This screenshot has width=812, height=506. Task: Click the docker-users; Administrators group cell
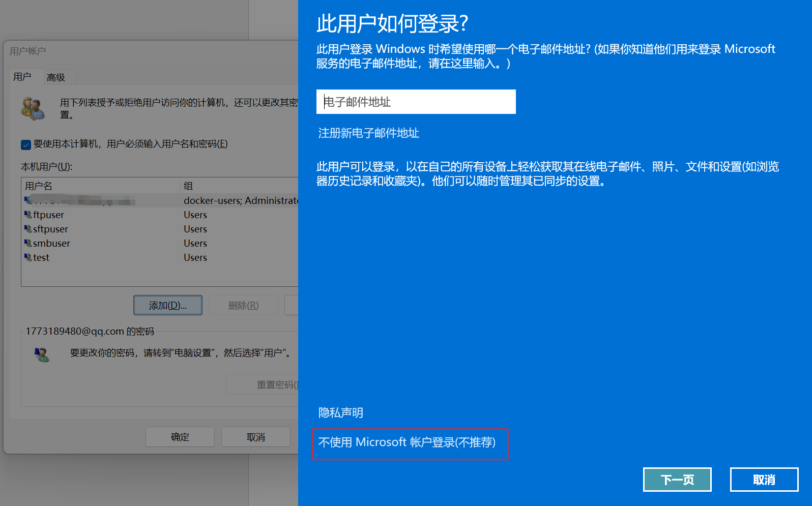pyautogui.click(x=241, y=200)
